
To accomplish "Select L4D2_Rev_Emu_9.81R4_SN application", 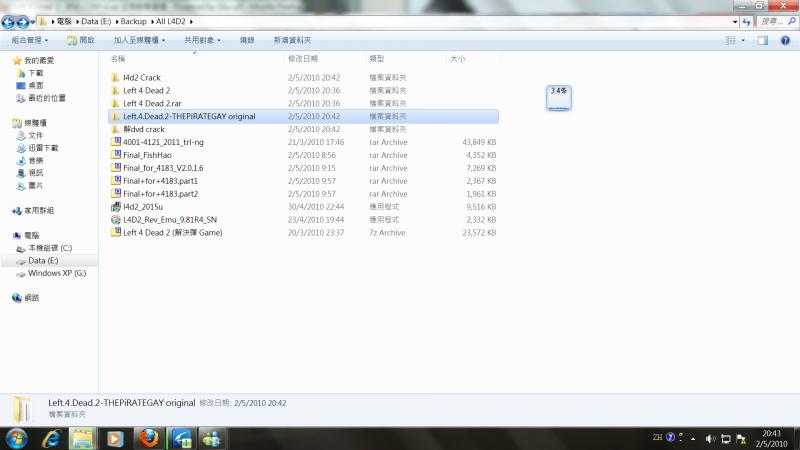I will tap(170, 219).
